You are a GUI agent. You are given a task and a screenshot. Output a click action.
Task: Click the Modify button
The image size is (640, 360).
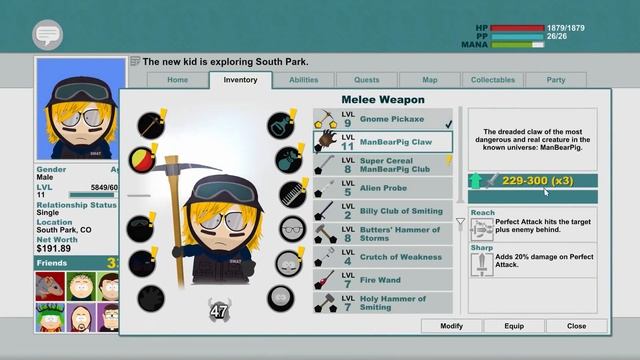(451, 326)
